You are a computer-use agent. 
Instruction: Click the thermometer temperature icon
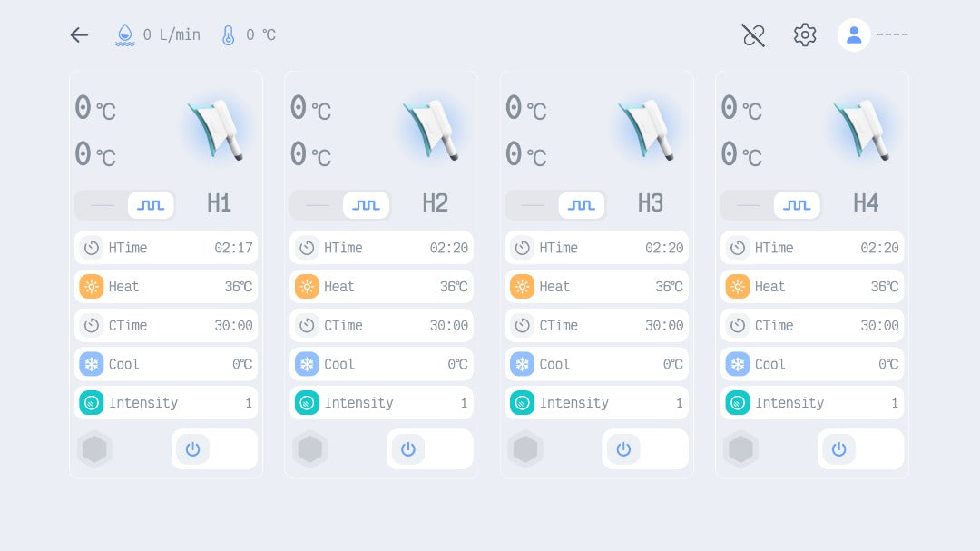pyautogui.click(x=228, y=35)
